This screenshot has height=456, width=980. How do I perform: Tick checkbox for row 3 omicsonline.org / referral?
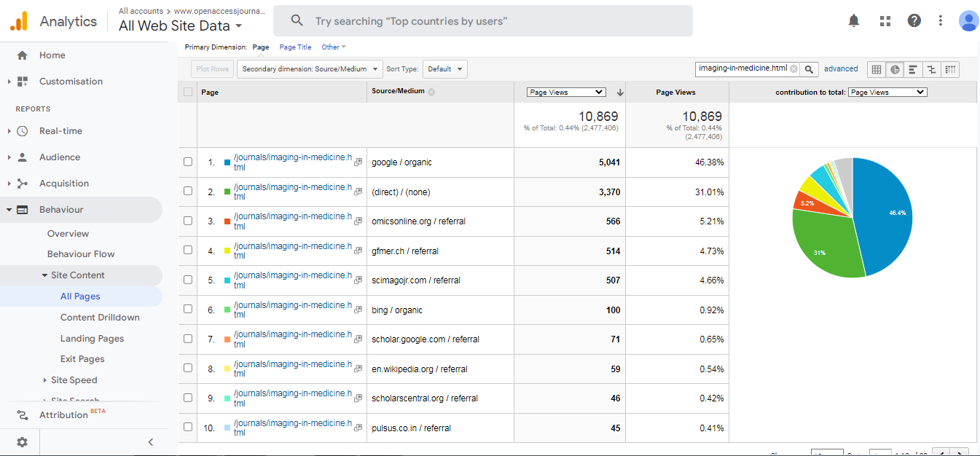click(188, 221)
